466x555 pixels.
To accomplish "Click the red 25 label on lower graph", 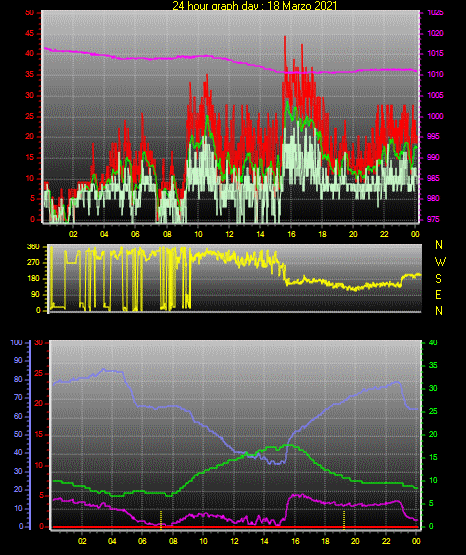I will 39,374.
